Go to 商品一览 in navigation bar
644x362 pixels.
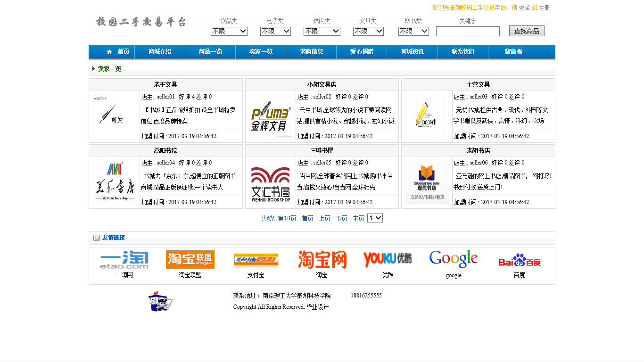point(210,52)
